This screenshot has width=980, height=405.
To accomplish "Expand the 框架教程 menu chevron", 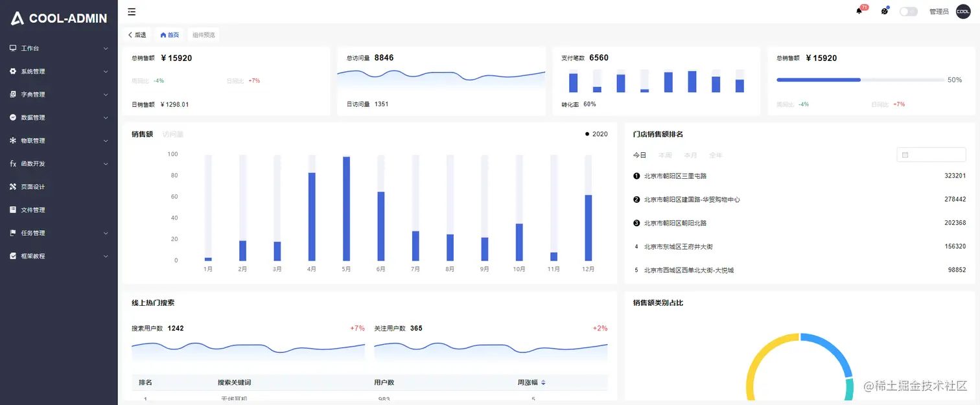I will coord(106,256).
